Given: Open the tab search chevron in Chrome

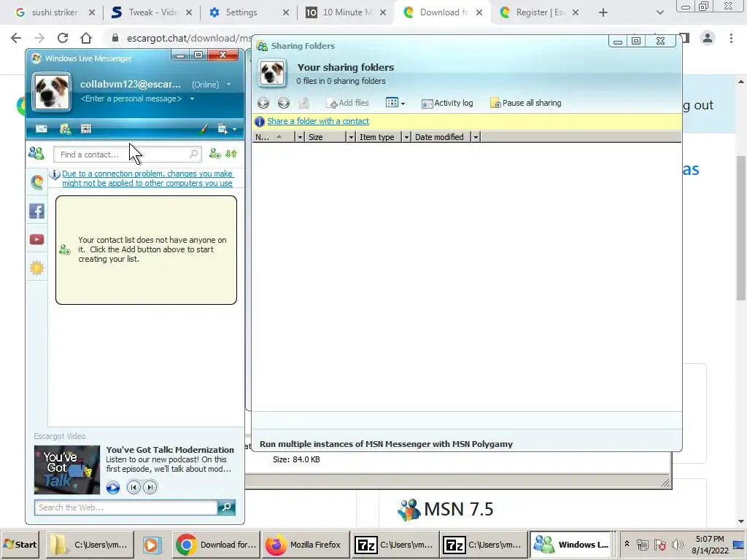Looking at the screenshot, I should tap(659, 12).
